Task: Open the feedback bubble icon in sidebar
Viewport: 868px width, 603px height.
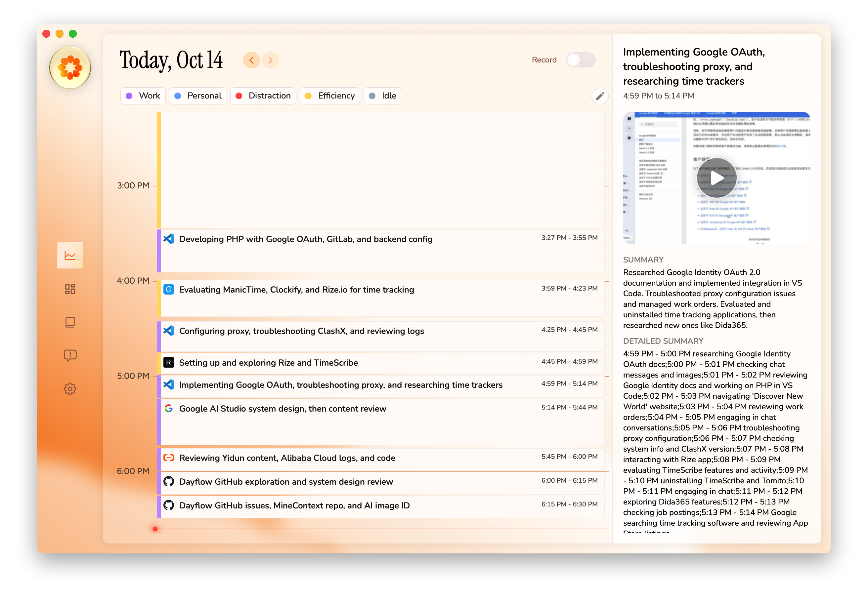Action: [70, 355]
